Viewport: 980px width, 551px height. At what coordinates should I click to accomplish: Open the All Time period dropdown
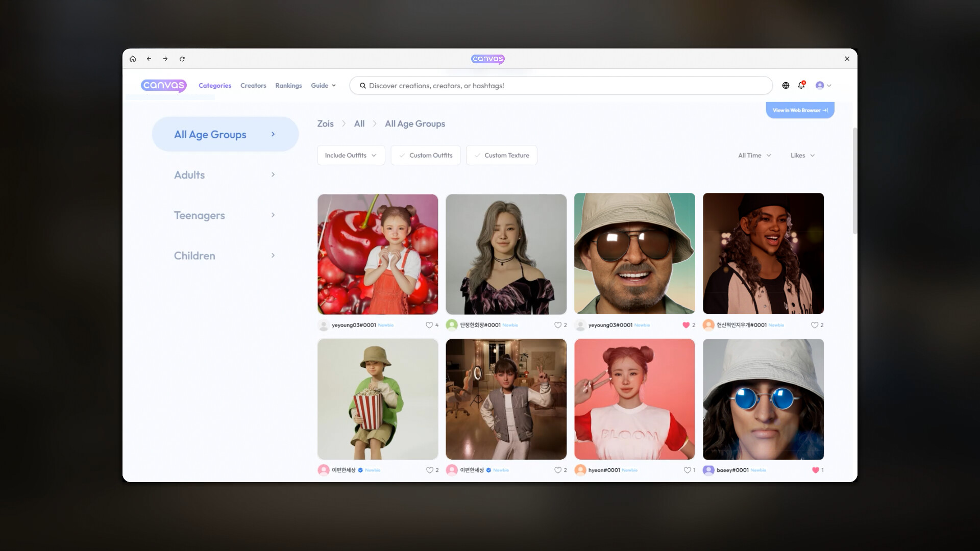coord(754,155)
